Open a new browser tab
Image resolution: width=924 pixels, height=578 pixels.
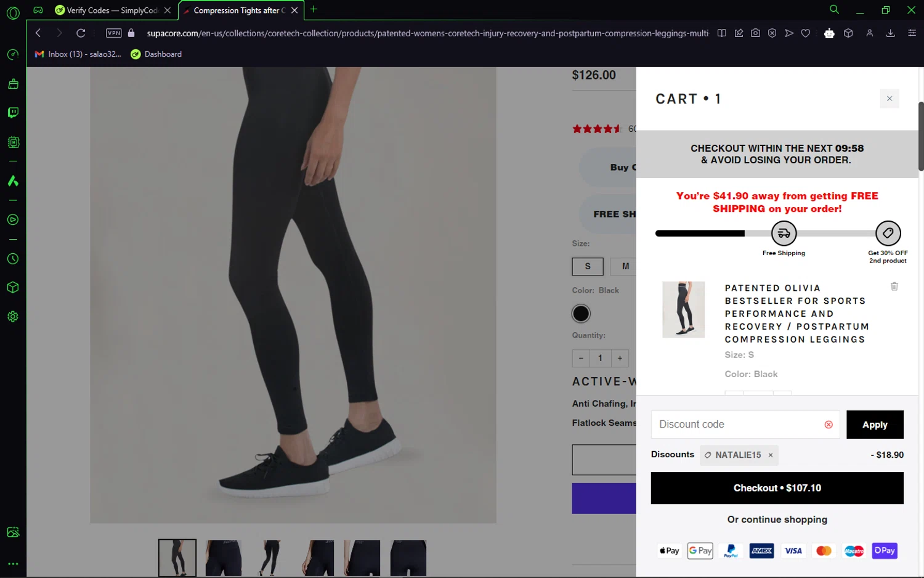click(x=314, y=9)
